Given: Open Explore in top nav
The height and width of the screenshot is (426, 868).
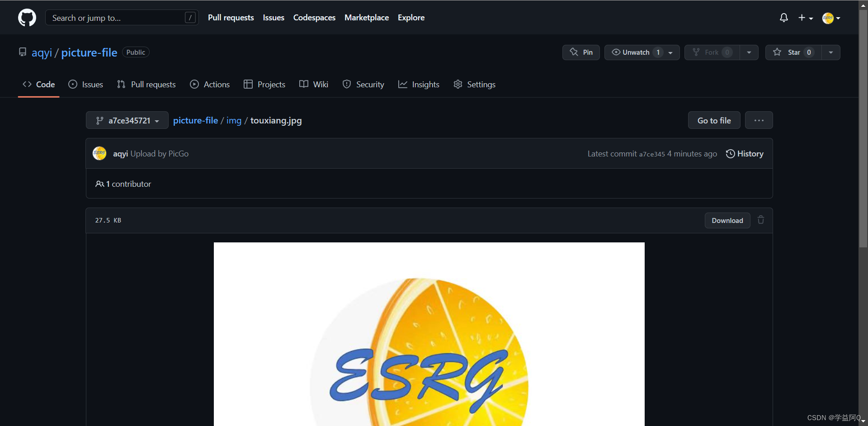Looking at the screenshot, I should [x=411, y=18].
